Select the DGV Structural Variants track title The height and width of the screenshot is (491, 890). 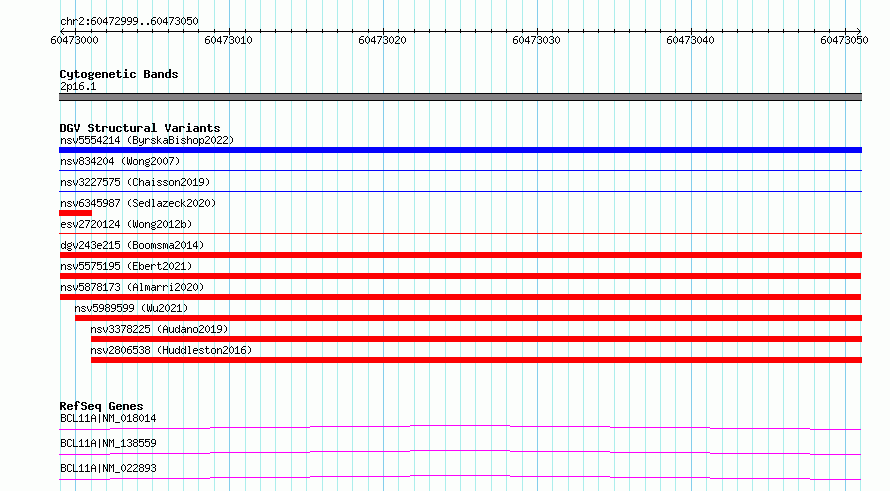pos(140,128)
